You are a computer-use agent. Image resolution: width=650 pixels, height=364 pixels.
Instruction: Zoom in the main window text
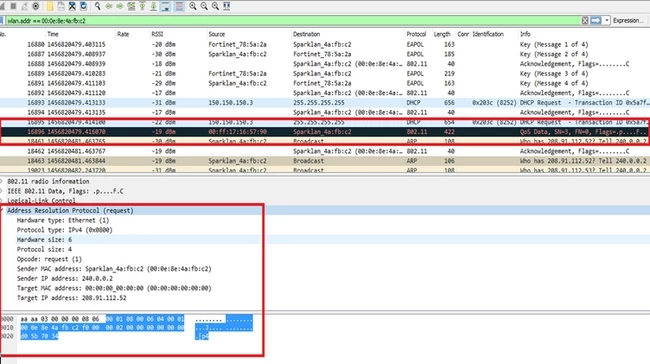point(193,6)
